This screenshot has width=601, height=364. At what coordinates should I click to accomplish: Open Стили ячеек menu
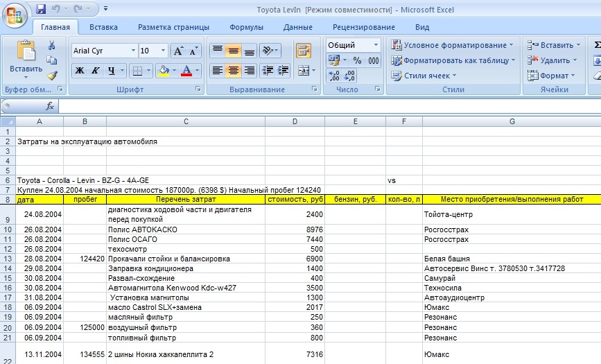point(424,76)
